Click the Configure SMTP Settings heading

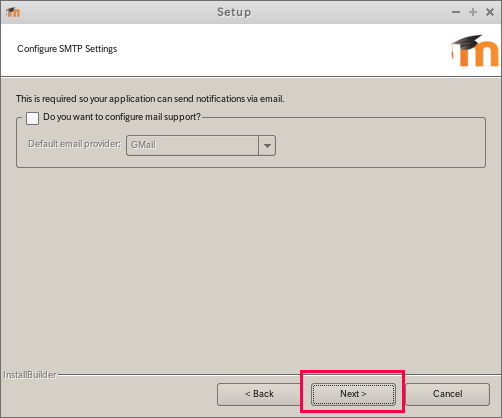click(67, 49)
